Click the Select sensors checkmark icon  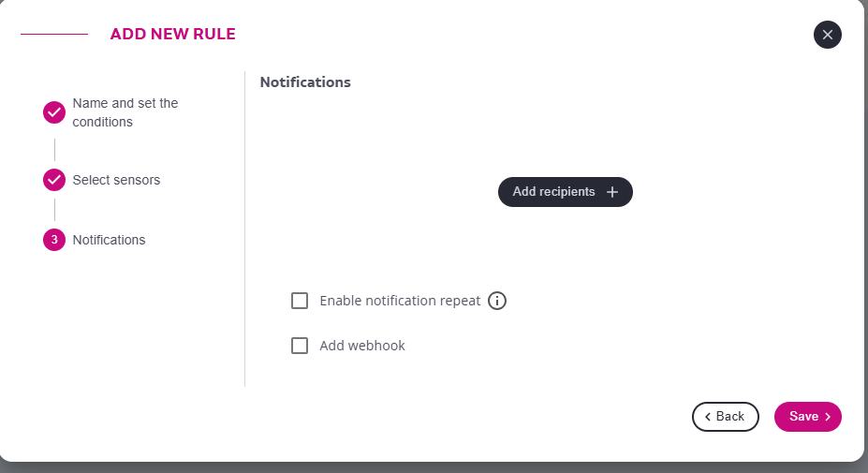point(54,180)
